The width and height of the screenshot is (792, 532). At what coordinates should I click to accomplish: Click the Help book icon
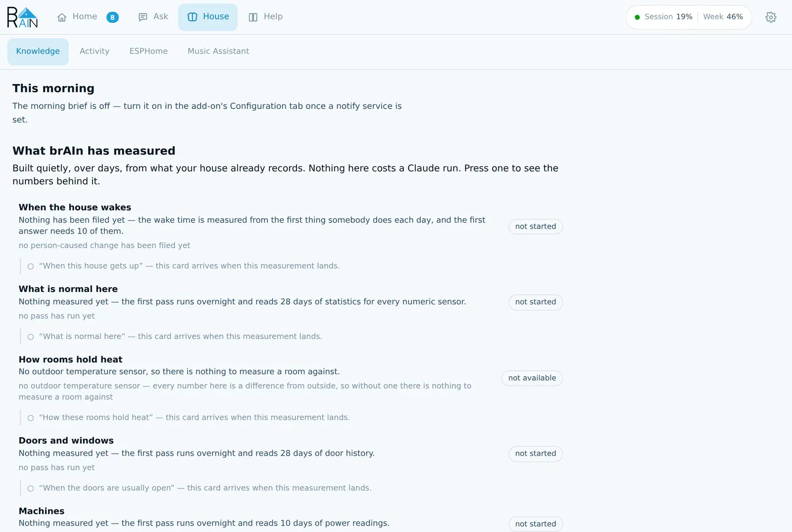tap(253, 17)
